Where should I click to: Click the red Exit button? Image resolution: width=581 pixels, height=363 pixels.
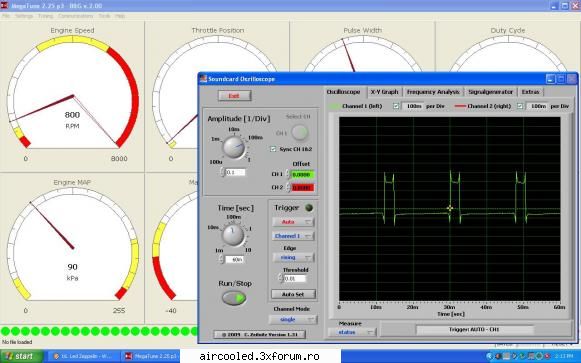click(x=234, y=96)
